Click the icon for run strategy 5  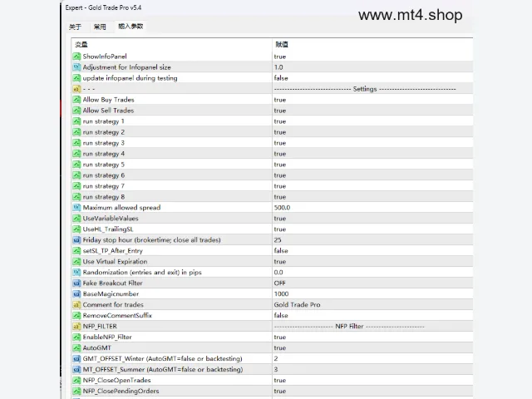[x=76, y=165]
